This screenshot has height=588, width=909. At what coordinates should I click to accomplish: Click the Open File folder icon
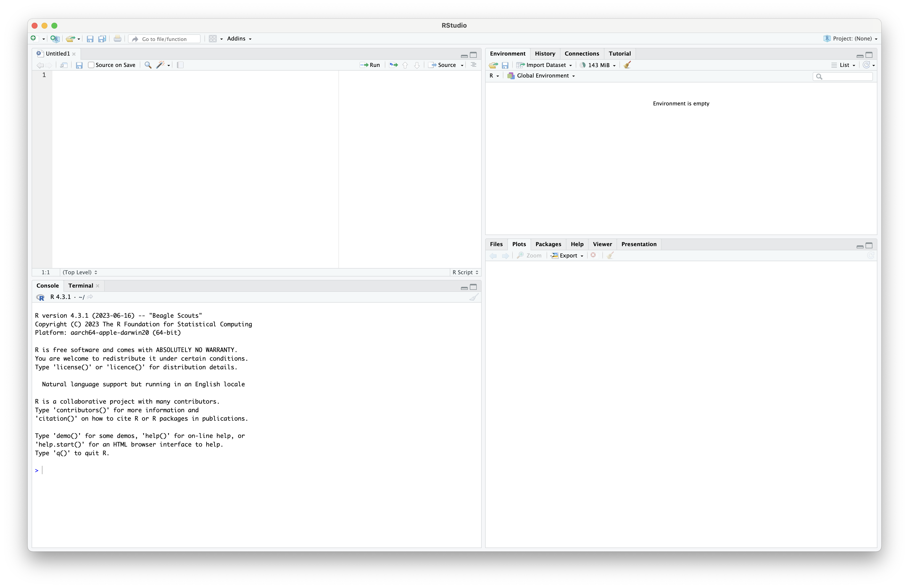70,39
